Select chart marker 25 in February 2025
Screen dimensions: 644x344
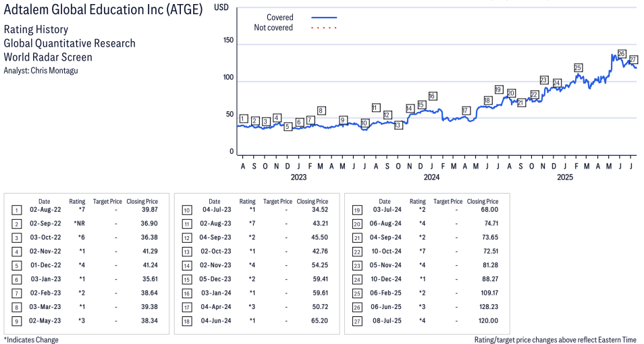[x=578, y=67]
